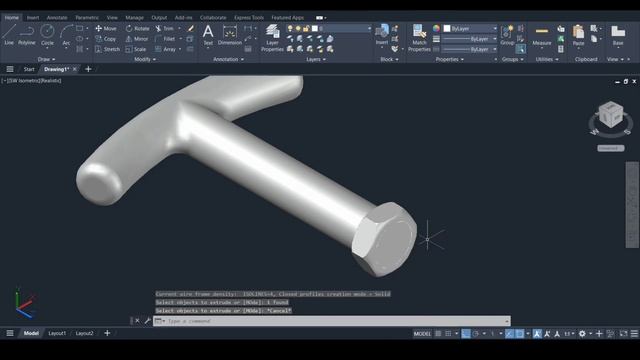Viewport: 640px width, 360px height.
Task: Switch to the Start file tab
Action: tap(29, 69)
